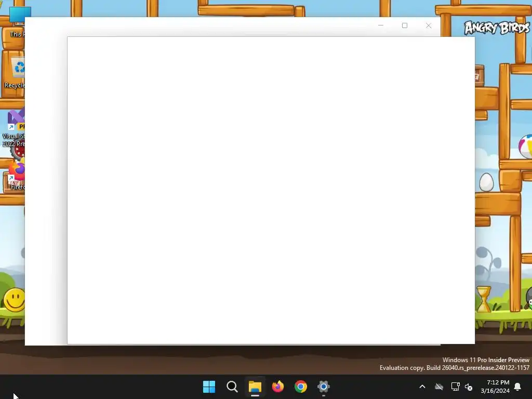Close the blank window
Image resolution: width=532 pixels, height=399 pixels.
[x=429, y=25]
